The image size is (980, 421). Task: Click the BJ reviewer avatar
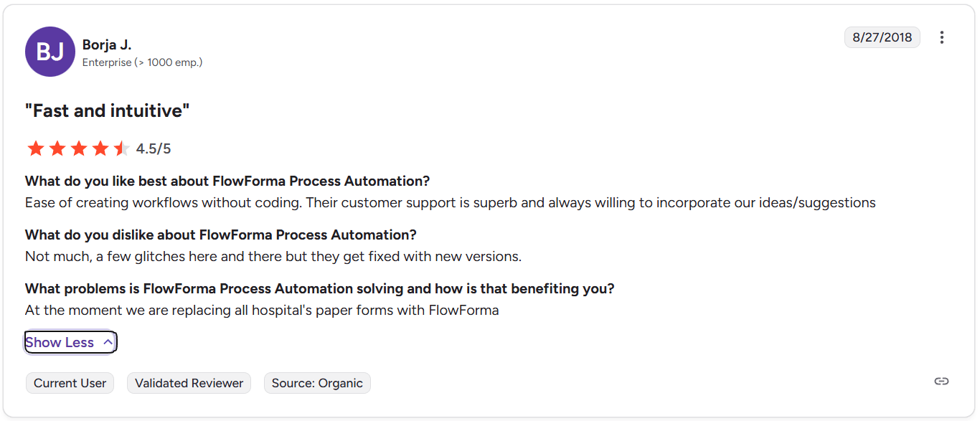[x=50, y=52]
